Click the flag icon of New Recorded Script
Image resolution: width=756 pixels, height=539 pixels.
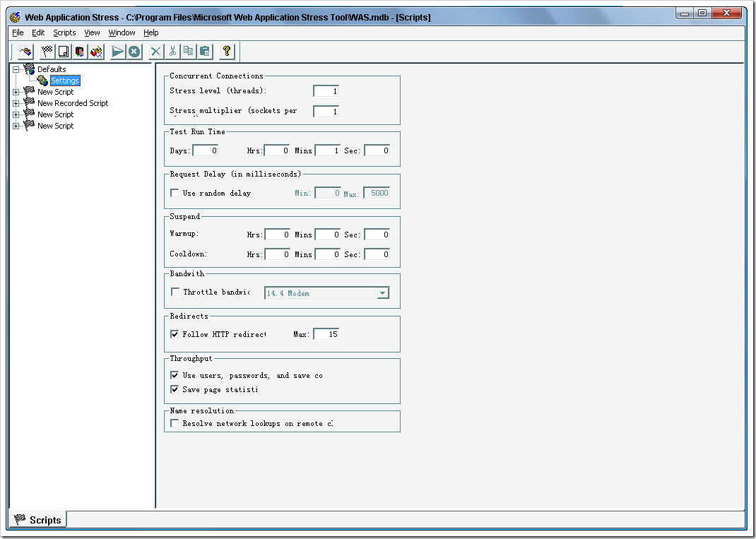click(x=30, y=102)
